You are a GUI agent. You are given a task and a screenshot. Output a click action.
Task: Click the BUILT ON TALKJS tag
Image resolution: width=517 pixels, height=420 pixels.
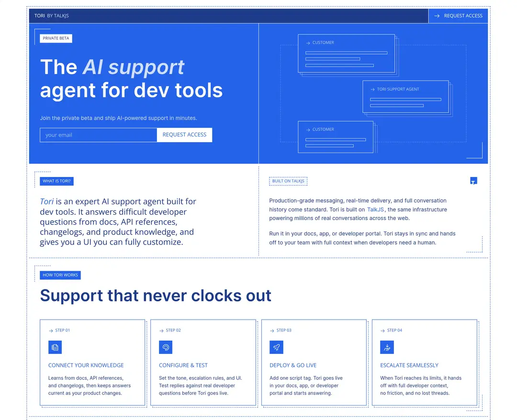click(288, 181)
